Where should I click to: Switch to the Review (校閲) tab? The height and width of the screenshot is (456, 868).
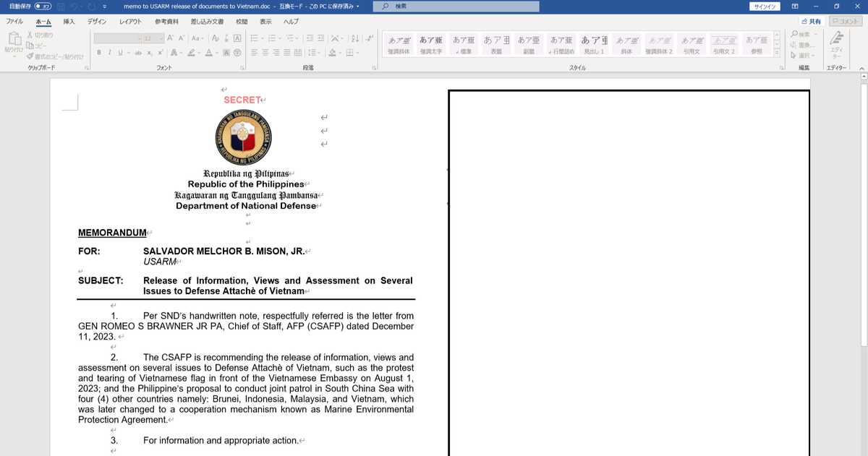pyautogui.click(x=242, y=22)
